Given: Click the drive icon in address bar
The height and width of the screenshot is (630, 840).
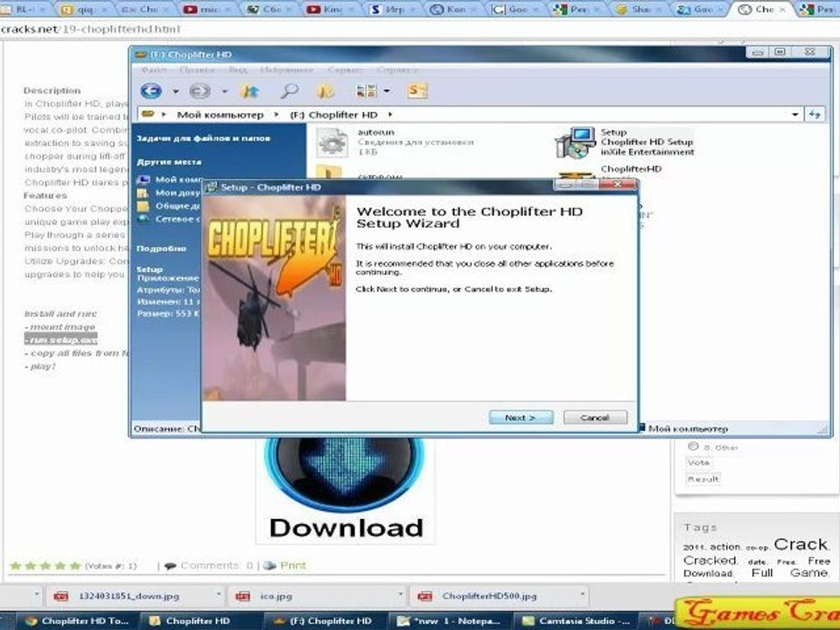Looking at the screenshot, I should pyautogui.click(x=149, y=114).
